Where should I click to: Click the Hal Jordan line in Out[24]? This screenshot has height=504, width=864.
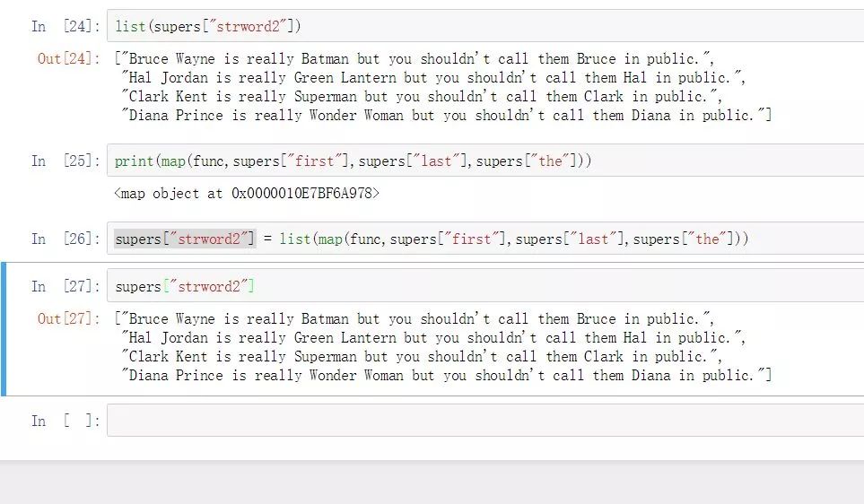pos(433,77)
